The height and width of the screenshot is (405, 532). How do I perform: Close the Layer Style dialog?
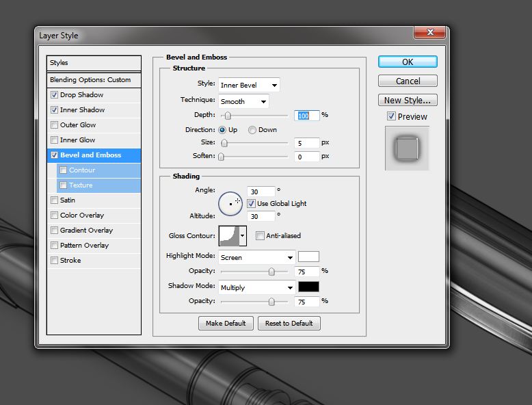coord(431,33)
